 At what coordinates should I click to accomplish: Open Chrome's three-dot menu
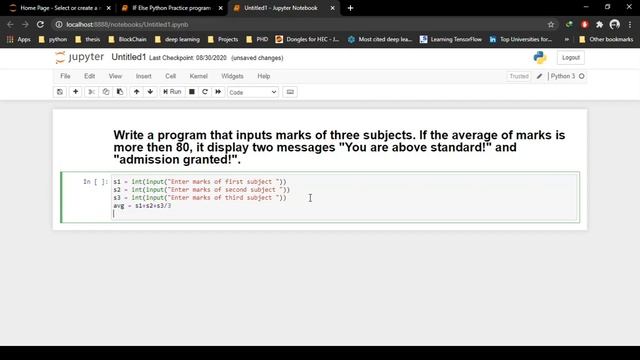[630, 24]
